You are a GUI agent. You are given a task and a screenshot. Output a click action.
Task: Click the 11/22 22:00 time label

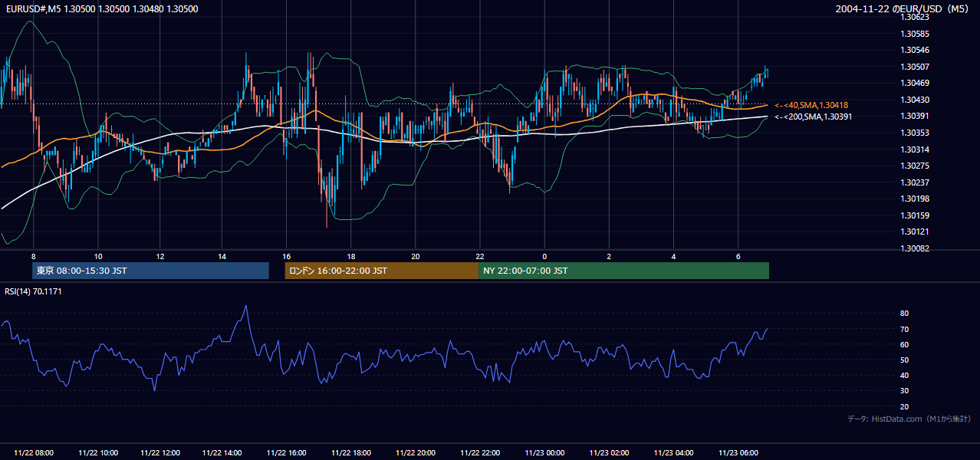coord(480,453)
